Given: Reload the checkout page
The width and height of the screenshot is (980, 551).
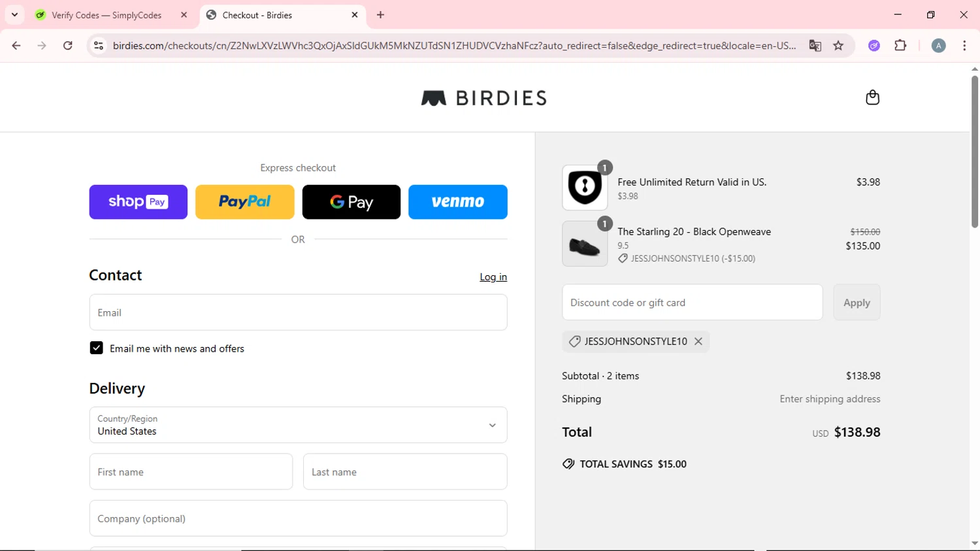Looking at the screenshot, I should (68, 46).
